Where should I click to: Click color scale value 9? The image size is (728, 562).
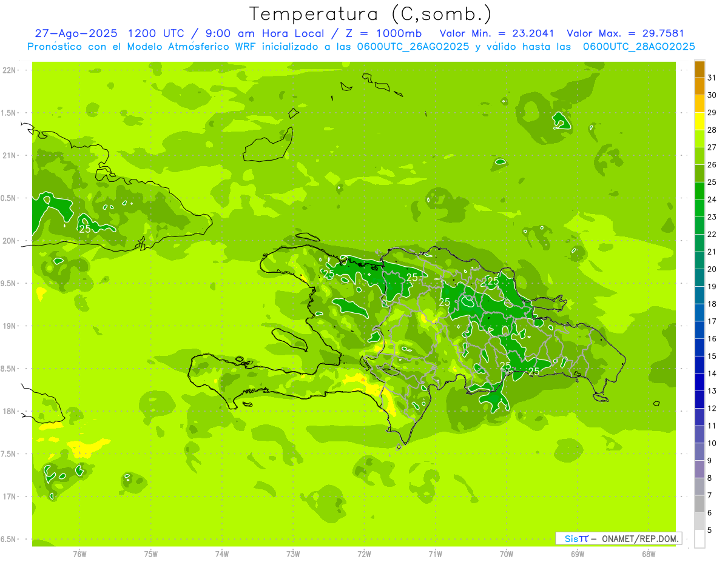(709, 461)
